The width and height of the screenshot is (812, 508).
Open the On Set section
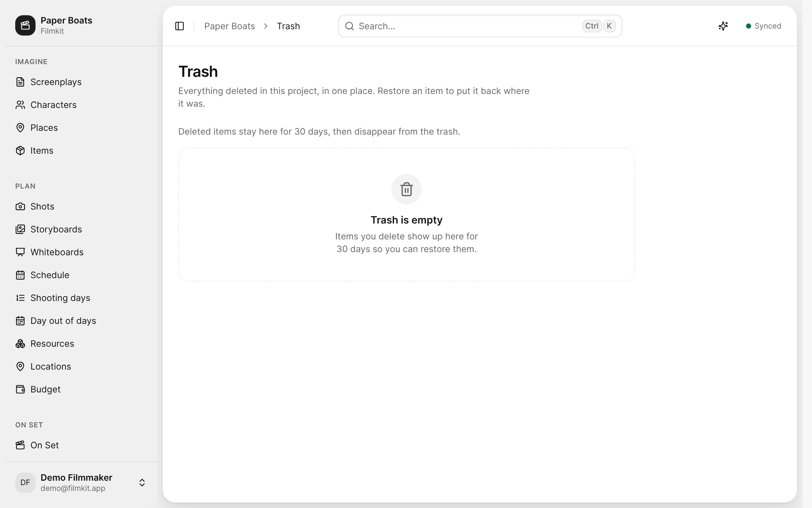[81, 445]
